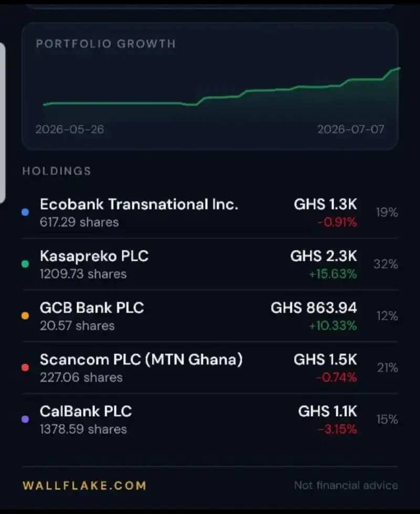
Task: Click the Portfolio Growth heading
Action: pyautogui.click(x=106, y=44)
